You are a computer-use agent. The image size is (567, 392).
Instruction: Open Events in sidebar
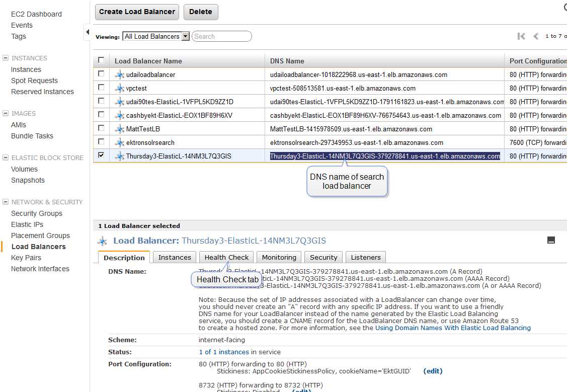(x=22, y=25)
